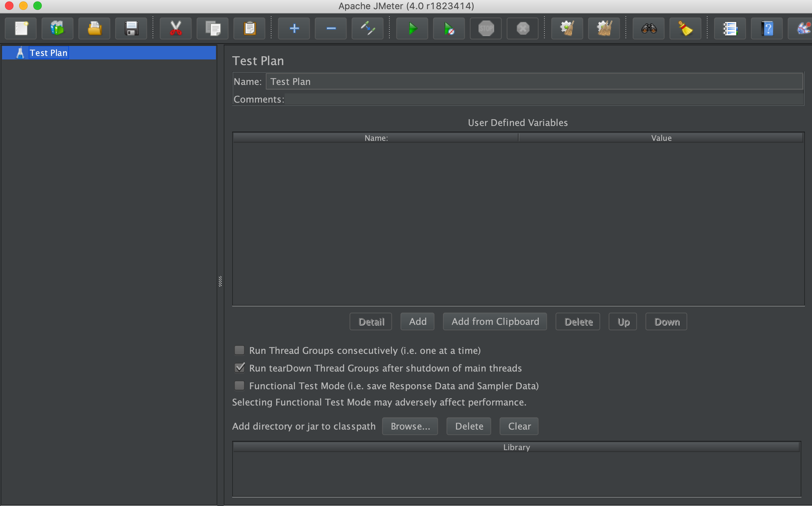This screenshot has height=506, width=812.
Task: Collapse all nodes with minus icon
Action: [331, 28]
